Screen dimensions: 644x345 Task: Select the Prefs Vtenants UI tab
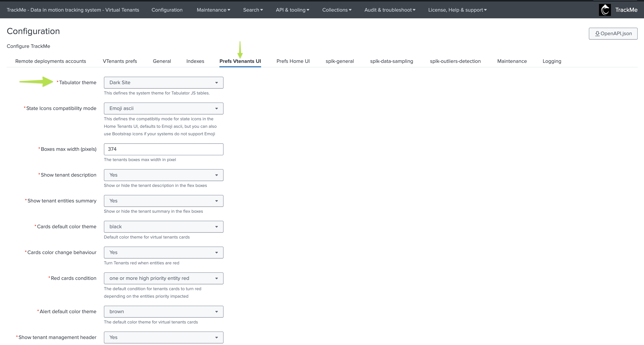pyautogui.click(x=240, y=61)
